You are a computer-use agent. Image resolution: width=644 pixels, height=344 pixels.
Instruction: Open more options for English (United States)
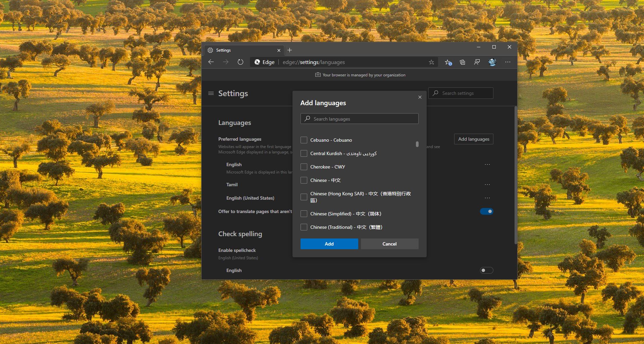pos(487,198)
